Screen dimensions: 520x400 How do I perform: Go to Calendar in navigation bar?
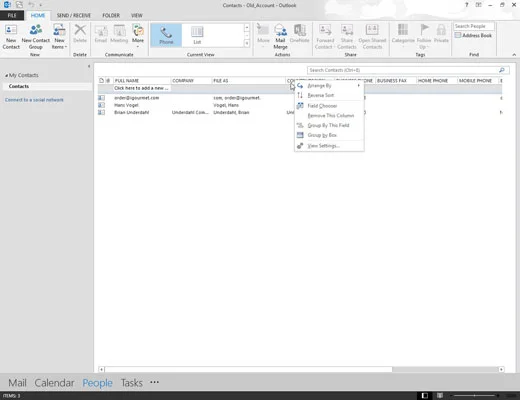click(x=54, y=383)
